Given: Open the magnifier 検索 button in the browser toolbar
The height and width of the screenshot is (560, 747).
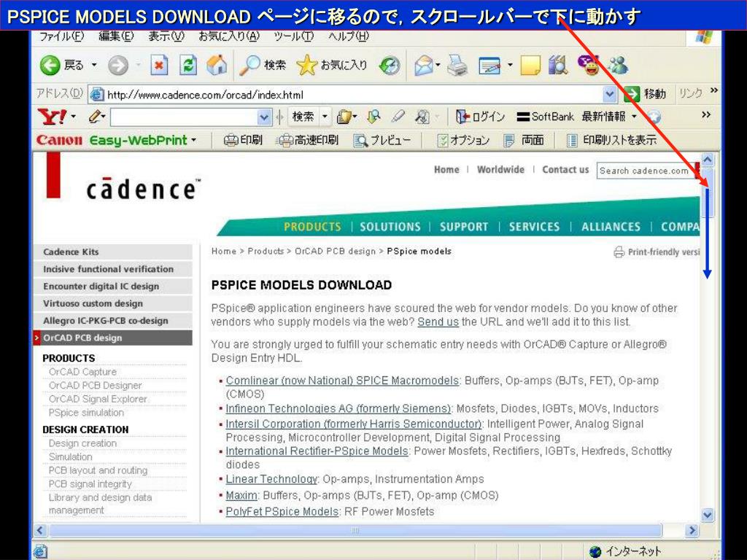Looking at the screenshot, I should pos(263,65).
